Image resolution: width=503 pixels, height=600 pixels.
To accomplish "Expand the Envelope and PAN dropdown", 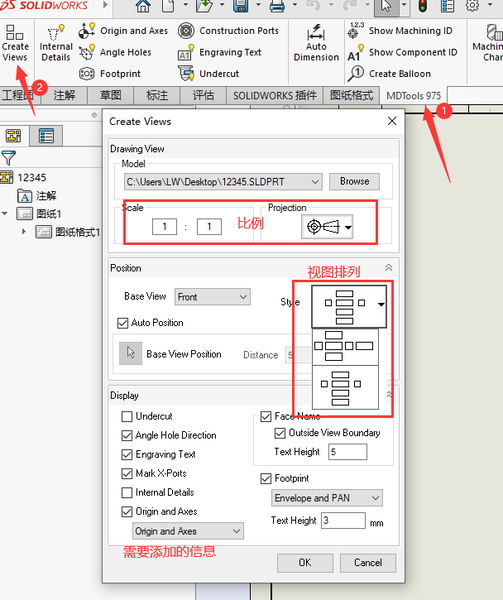I will coord(327,498).
